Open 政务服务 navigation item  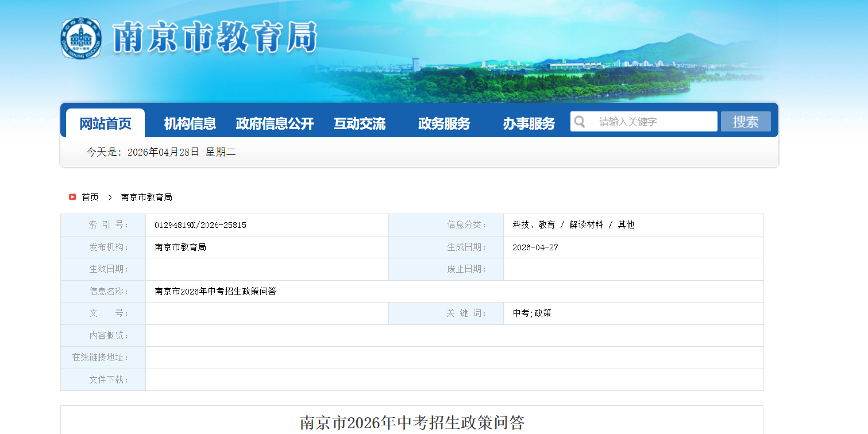(x=444, y=123)
